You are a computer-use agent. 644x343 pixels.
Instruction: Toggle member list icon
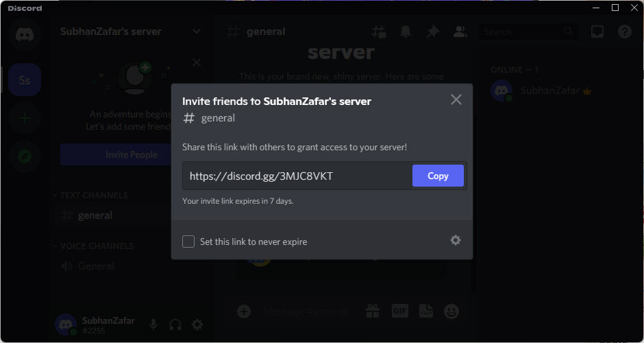(x=460, y=32)
